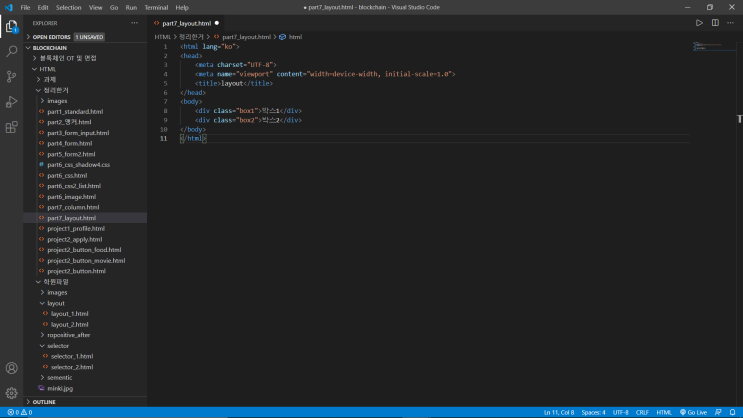The width and height of the screenshot is (743, 418).
Task: Change encoding via UTF-8 status item
Action: [x=620, y=412]
